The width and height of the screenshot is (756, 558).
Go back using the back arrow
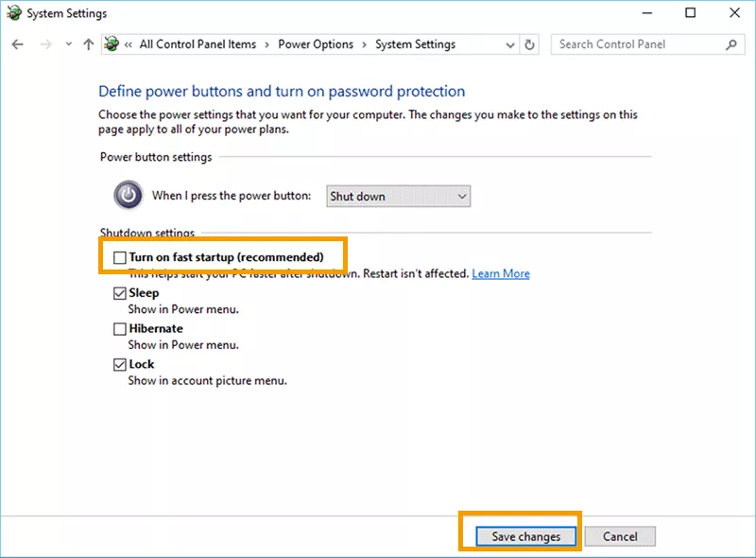pyautogui.click(x=17, y=44)
